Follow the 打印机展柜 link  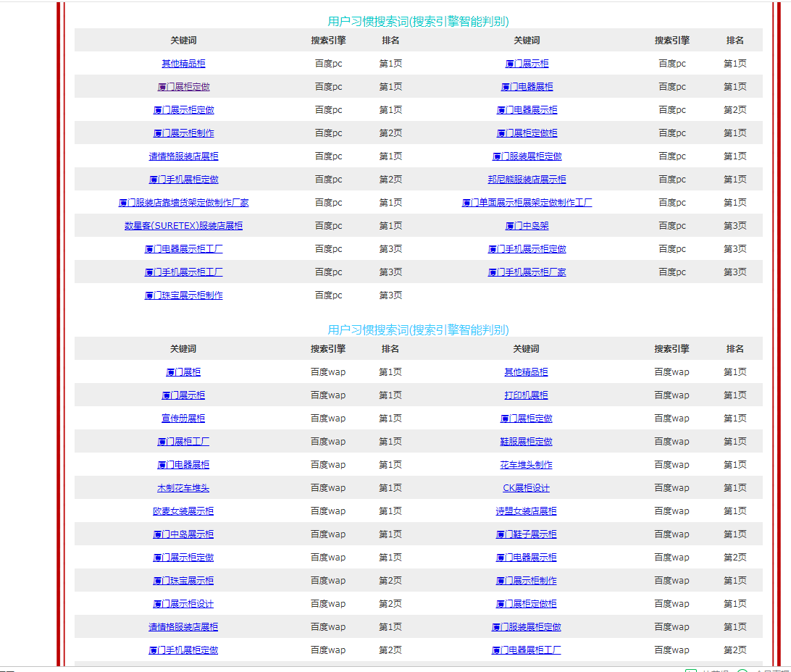pos(526,395)
